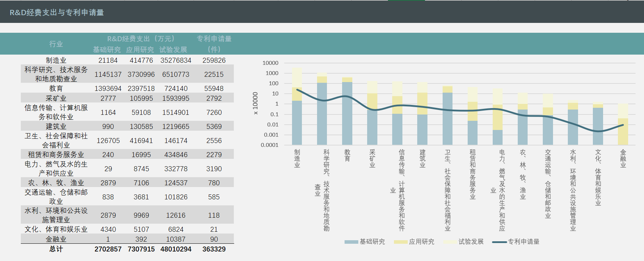Select total cell 48010294
Image resolution: width=644 pixels, height=261 pixels.
176,249
